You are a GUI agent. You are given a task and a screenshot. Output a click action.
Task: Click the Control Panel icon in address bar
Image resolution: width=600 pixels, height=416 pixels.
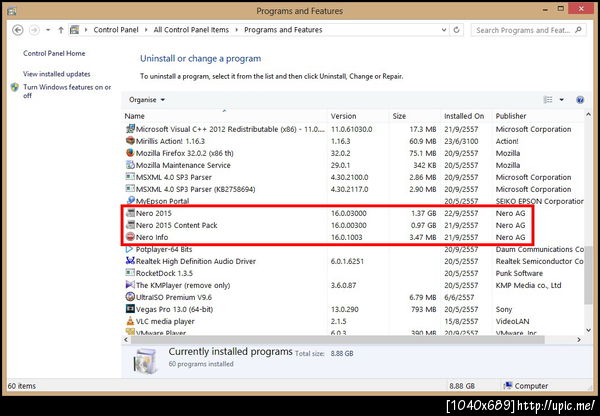(x=75, y=30)
